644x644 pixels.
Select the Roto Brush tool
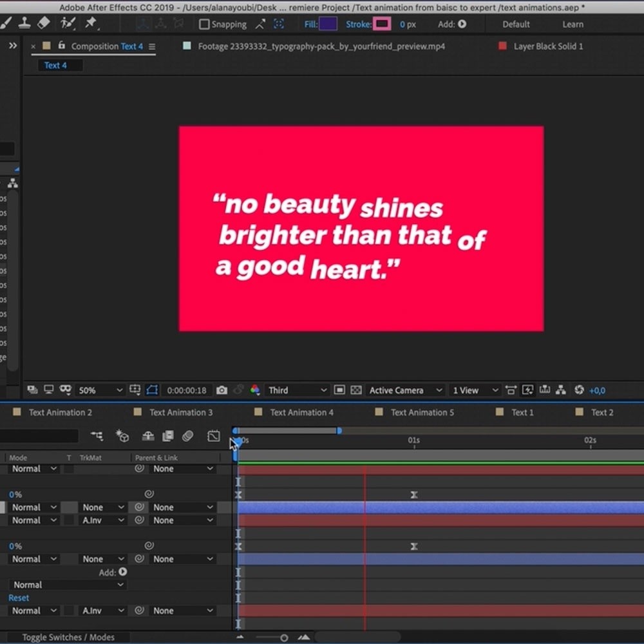[x=68, y=23]
